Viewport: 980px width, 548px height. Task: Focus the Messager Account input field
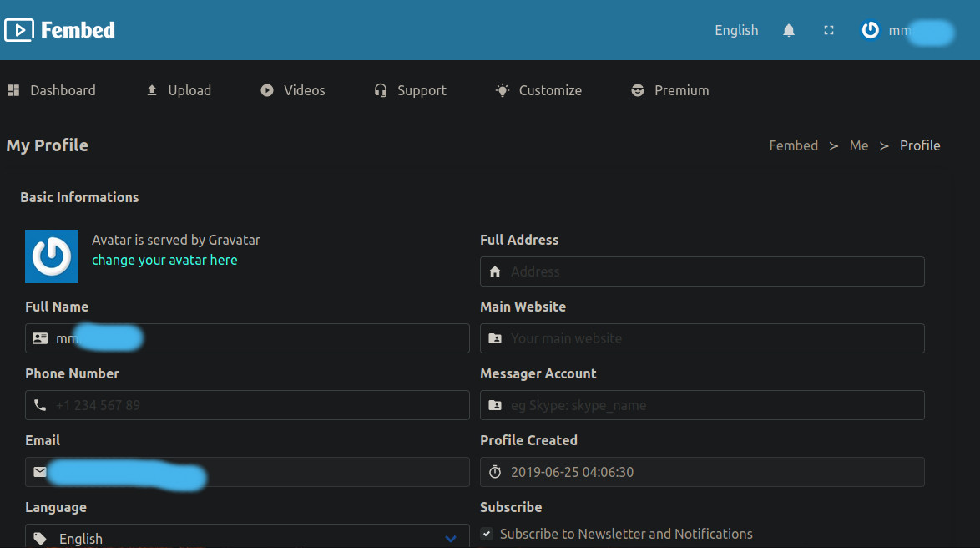coord(702,405)
